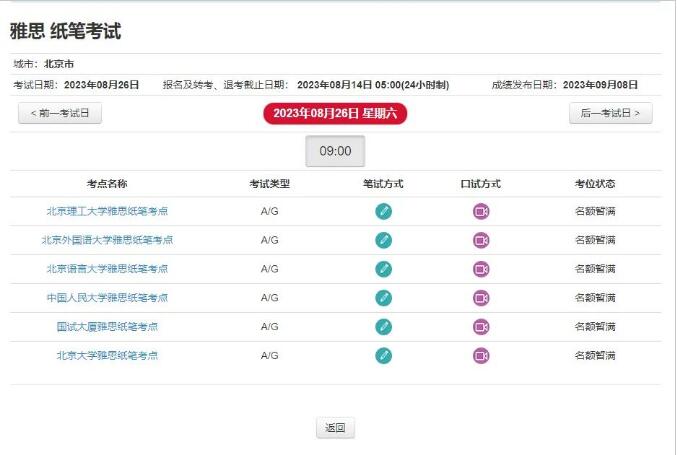The image size is (678, 455).
Task: Click video speaking icon for 北京语言大学雅思纸笔考点 row
Action: pos(481,269)
